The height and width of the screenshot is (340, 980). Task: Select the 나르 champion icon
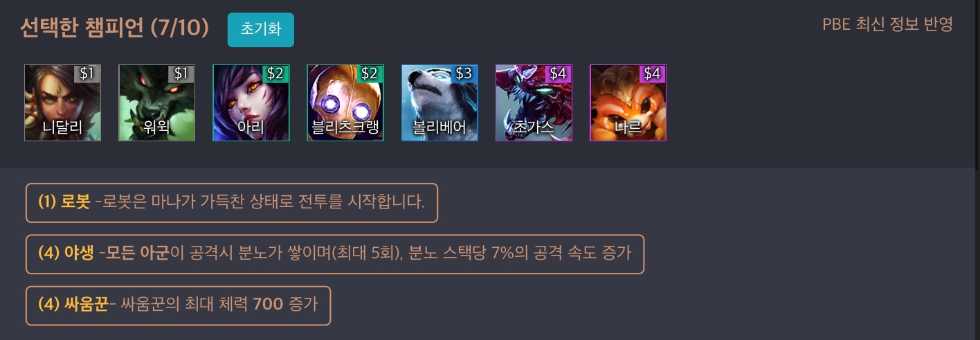[x=628, y=102]
